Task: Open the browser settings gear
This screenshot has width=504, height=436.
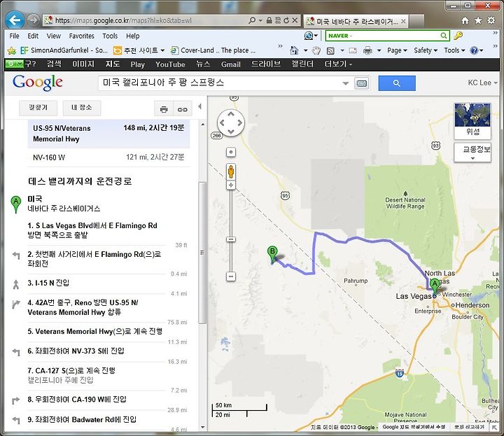Action: point(491,20)
